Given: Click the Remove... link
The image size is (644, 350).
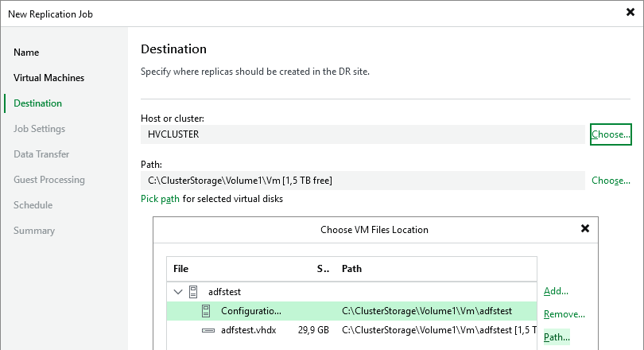Looking at the screenshot, I should pos(564,314).
